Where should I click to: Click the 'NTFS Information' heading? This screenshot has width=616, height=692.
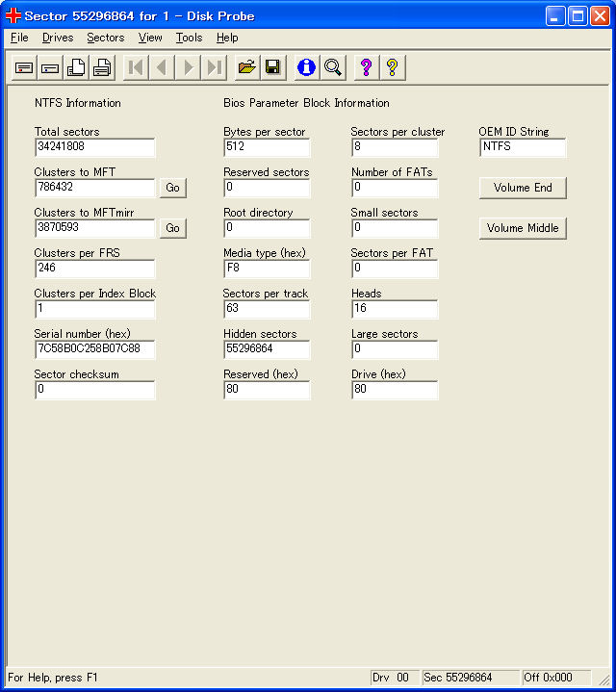78,103
